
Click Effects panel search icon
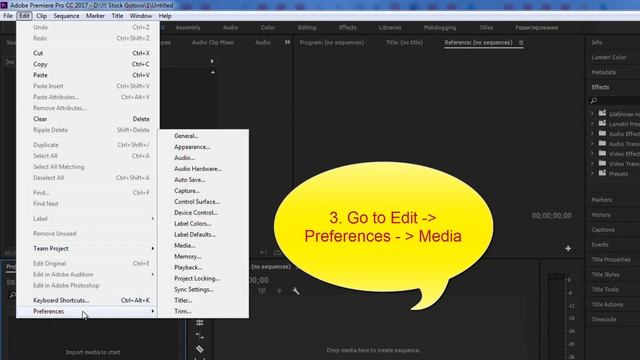tap(594, 100)
